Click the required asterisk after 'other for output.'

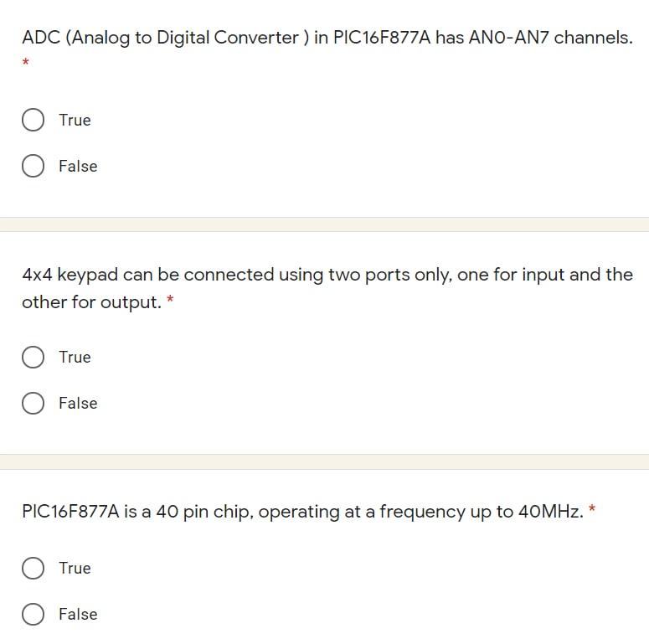coord(170,300)
